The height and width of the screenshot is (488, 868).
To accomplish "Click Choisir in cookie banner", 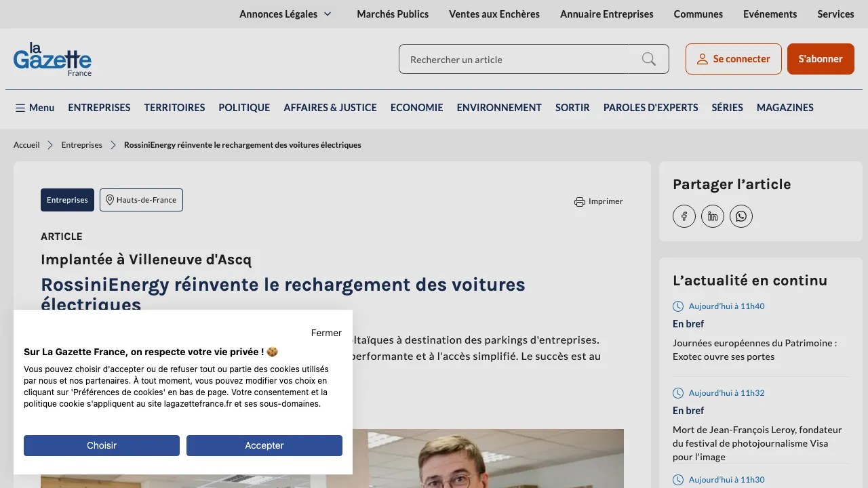I will coord(102,445).
